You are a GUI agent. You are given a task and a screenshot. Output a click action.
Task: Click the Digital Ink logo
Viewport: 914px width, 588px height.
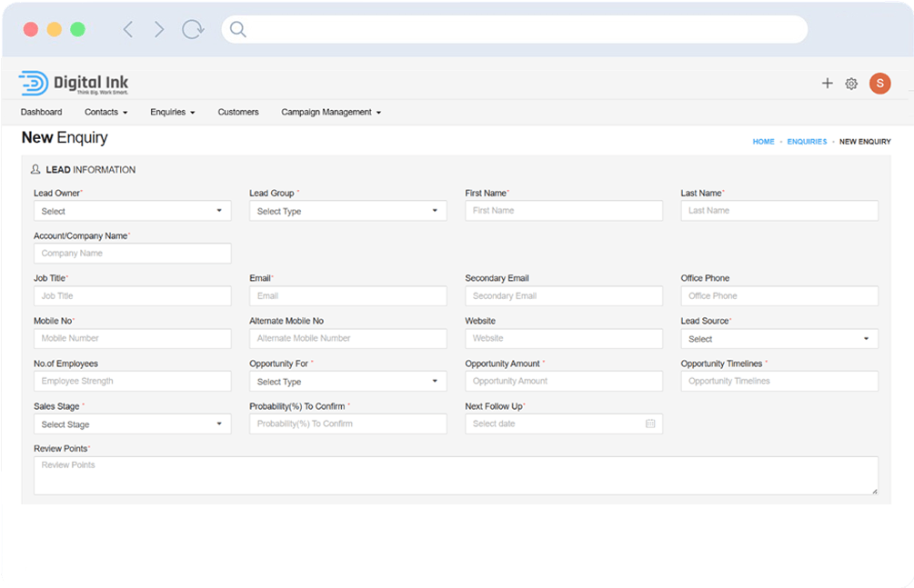(x=74, y=84)
